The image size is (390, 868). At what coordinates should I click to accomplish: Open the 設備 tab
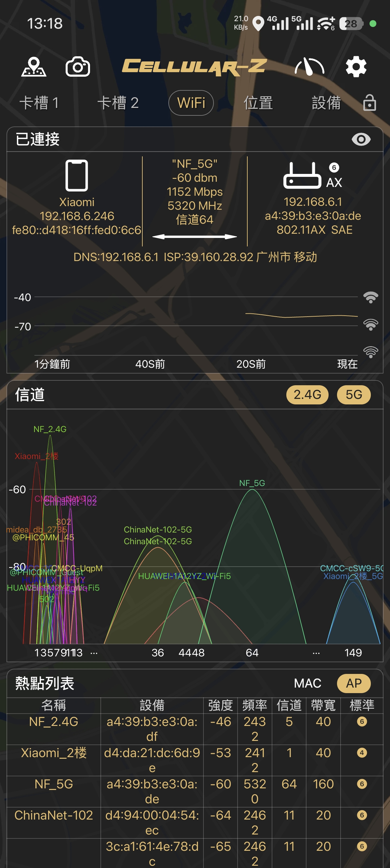326,103
